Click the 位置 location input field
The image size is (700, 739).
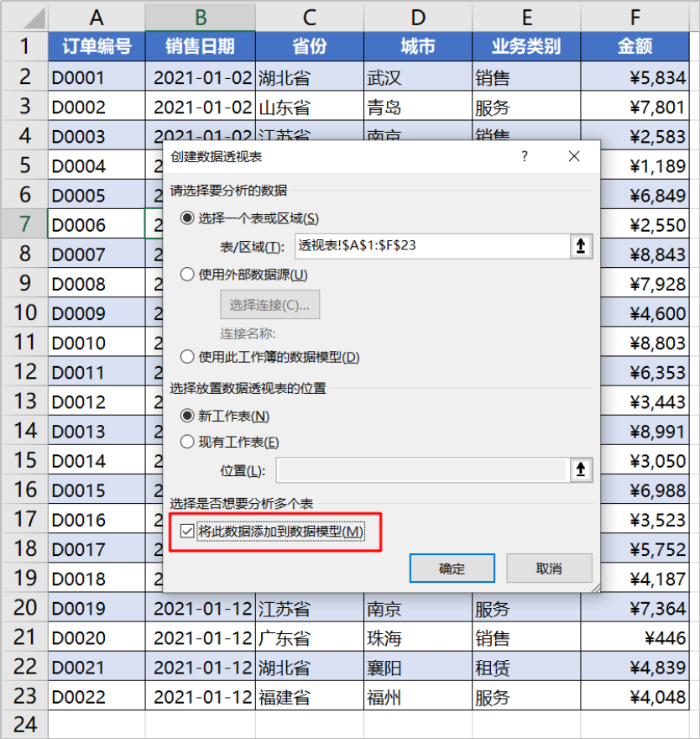[x=421, y=470]
